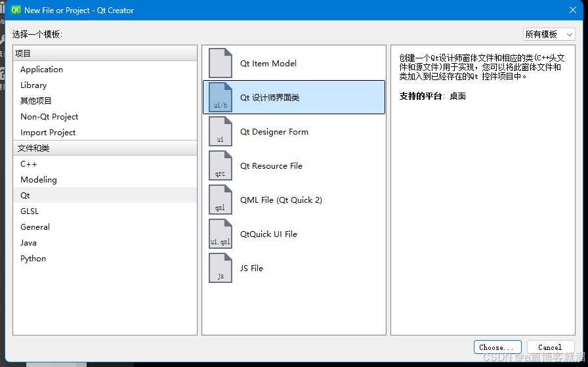Select the Non-Qt Project category
Viewport: 588px width, 367px height.
(105, 117)
